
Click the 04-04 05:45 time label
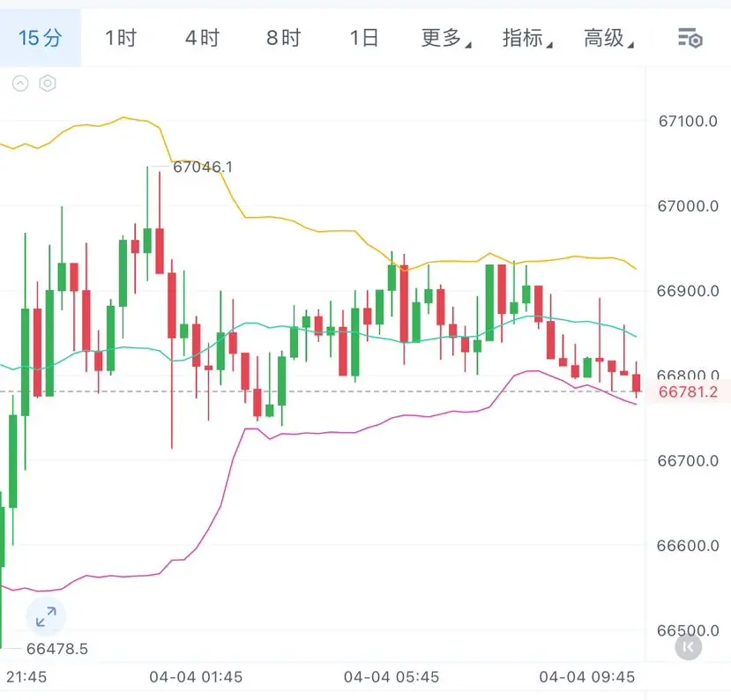click(392, 677)
